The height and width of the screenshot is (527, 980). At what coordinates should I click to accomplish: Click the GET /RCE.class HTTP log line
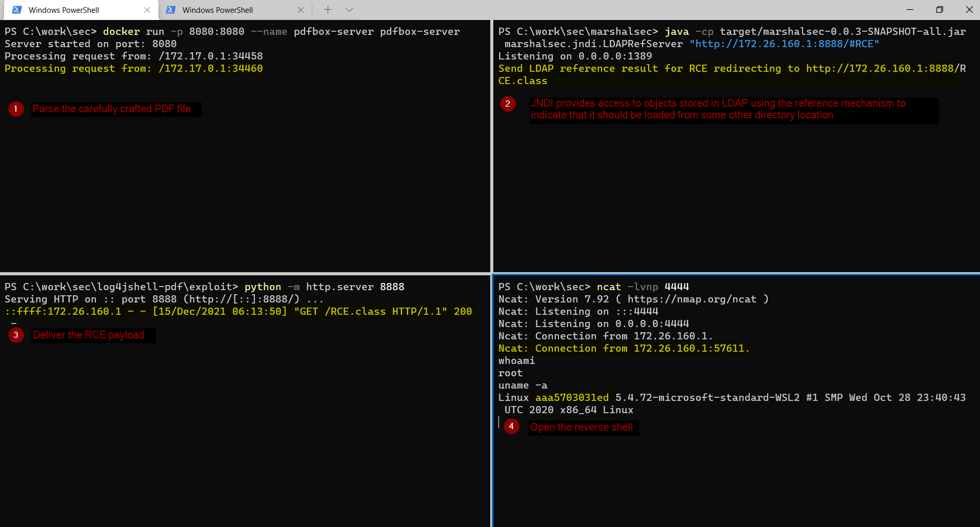(238, 312)
